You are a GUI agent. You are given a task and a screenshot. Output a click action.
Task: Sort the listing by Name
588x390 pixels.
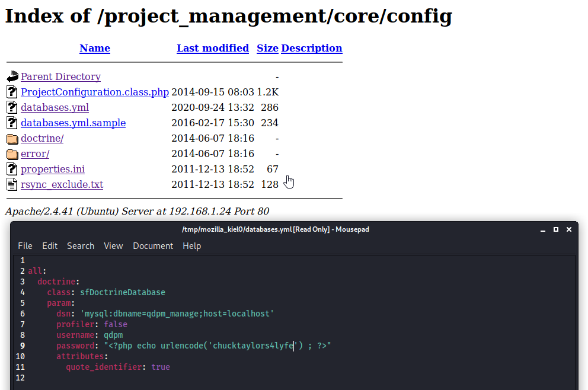(x=94, y=48)
